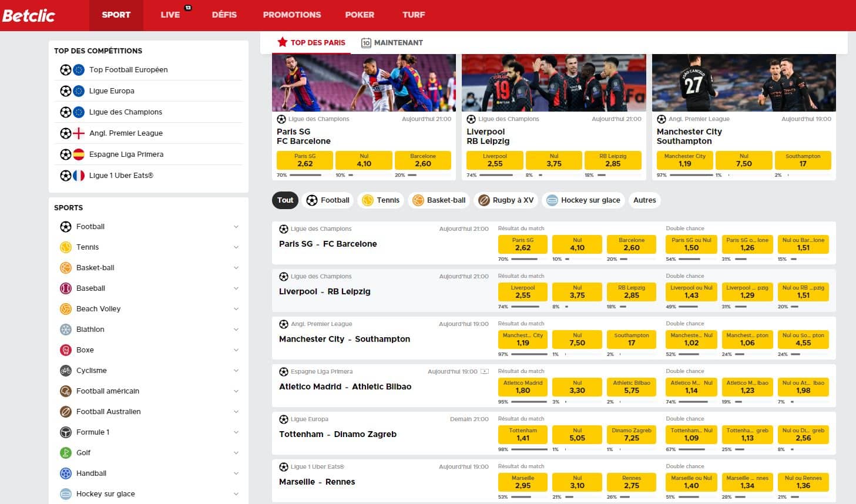Screen dimensions: 856x504
Task: Click the star icon on Top des Paris
Action: coord(283,42)
